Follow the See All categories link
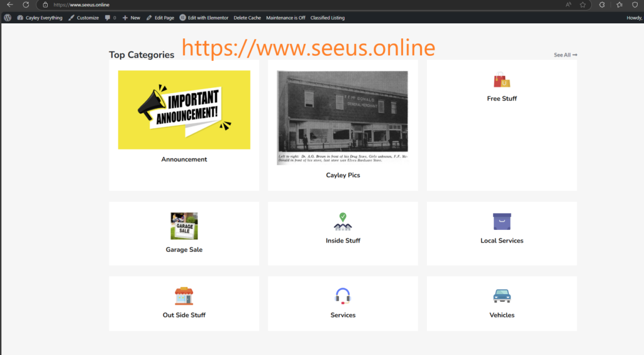The image size is (644, 355). [x=565, y=55]
